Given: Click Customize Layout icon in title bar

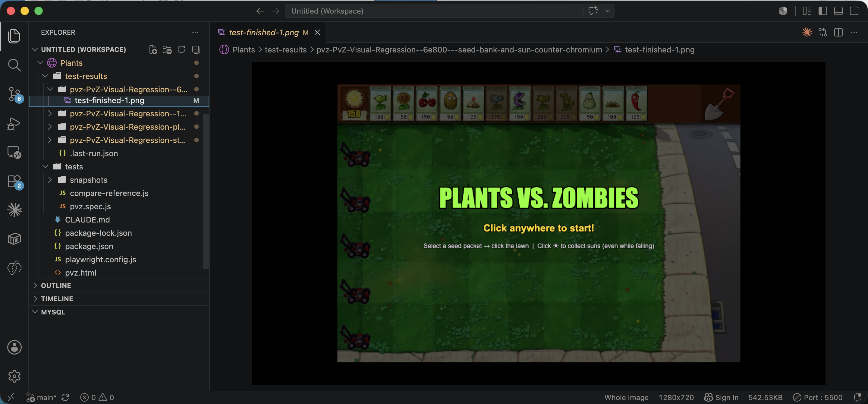Looking at the screenshot, I should click(807, 11).
